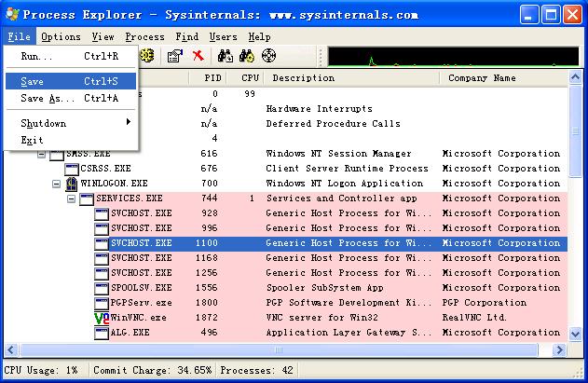Sort by the PID column header
Image resolution: width=588 pixels, height=383 pixels.
coord(208,78)
